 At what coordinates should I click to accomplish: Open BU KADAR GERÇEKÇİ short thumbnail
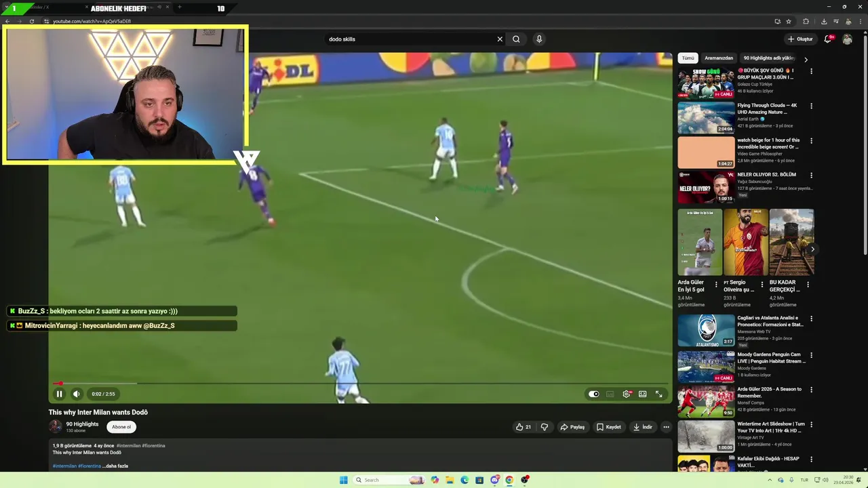coord(791,242)
